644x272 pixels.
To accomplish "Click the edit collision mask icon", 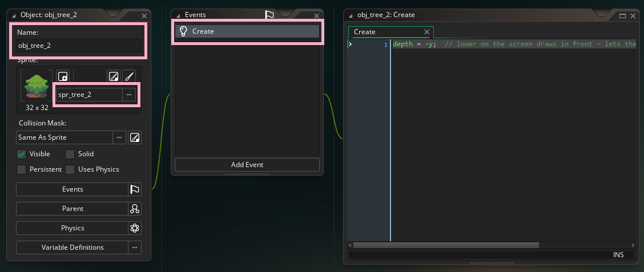I will (135, 137).
